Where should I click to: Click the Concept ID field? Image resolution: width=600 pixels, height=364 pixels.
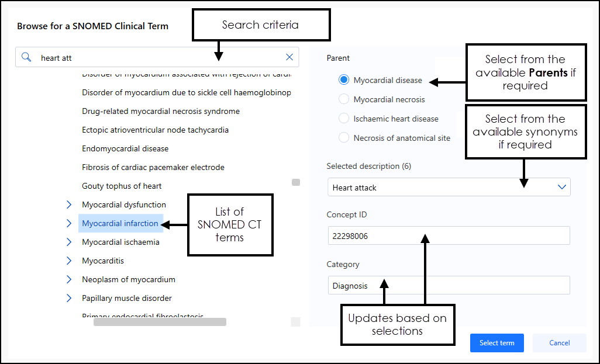tap(448, 236)
